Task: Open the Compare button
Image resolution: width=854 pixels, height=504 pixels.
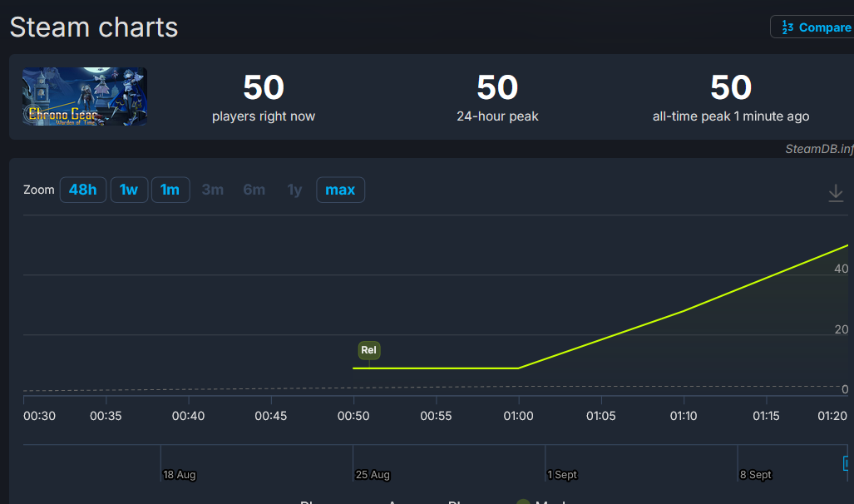Action: point(812,27)
